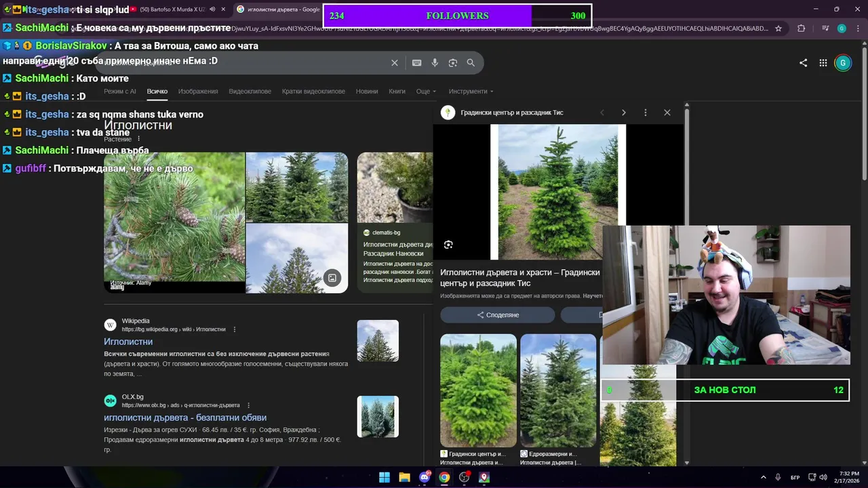This screenshot has height=488, width=868.
Task: Open the Google account avatar
Action: 843,62
